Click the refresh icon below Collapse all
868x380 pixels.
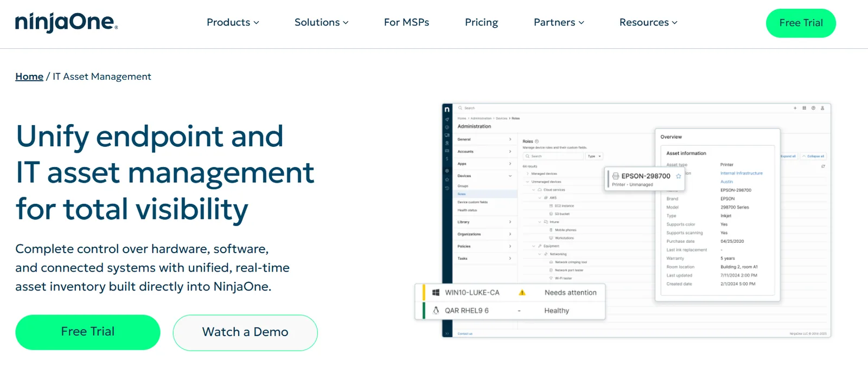tap(823, 166)
